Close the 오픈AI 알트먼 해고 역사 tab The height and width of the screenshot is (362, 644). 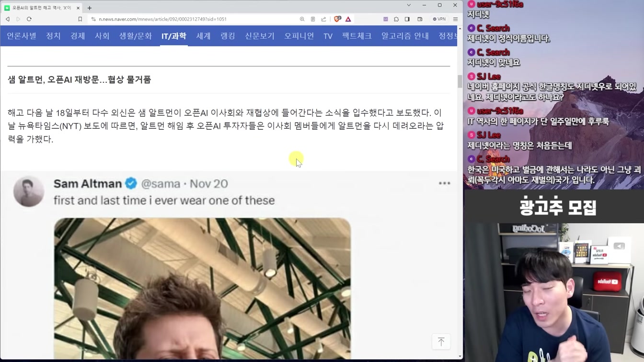(x=78, y=8)
